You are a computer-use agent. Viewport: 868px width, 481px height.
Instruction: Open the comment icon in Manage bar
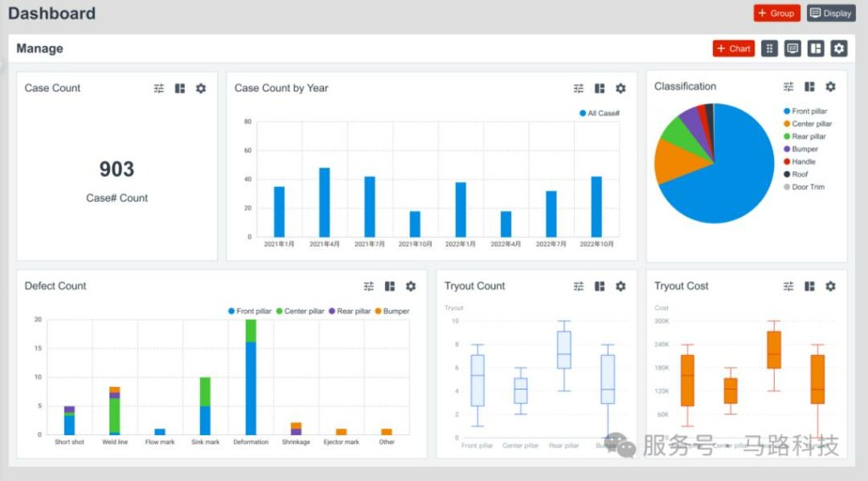pyautogui.click(x=793, y=48)
